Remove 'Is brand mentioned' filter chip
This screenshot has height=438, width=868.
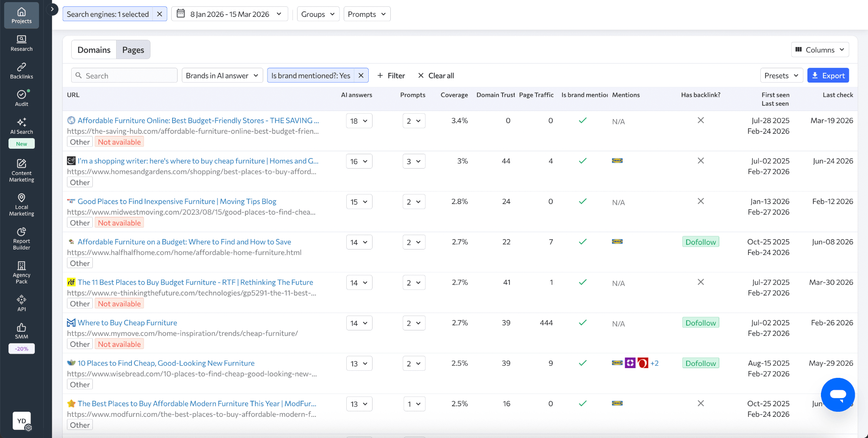click(361, 75)
